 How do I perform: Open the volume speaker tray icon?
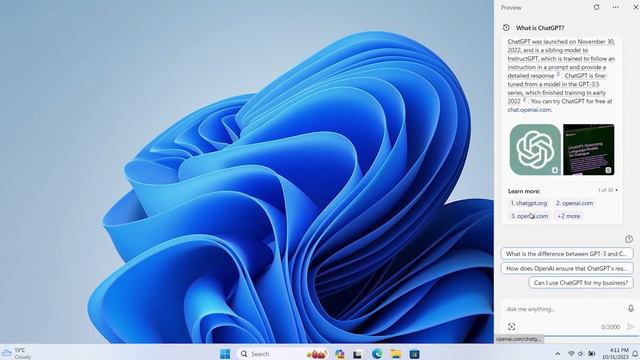point(581,353)
